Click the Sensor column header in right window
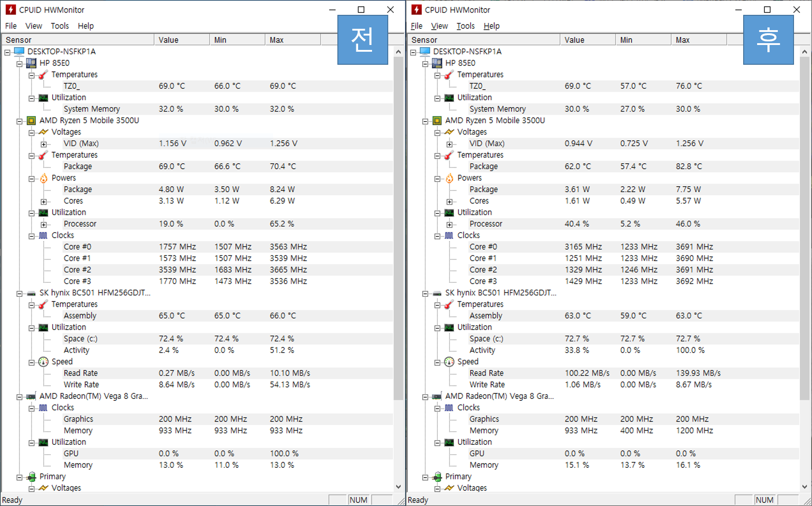Viewport: 812px width, 506px height. click(484, 40)
